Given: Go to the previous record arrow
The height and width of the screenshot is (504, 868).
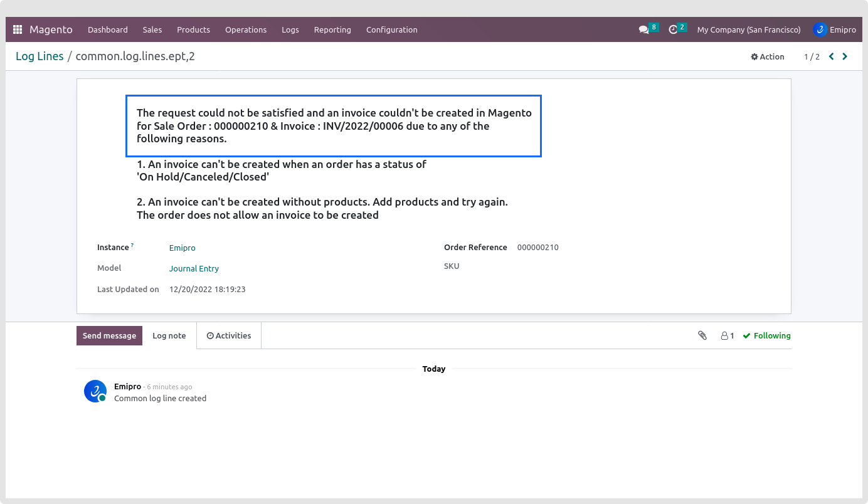Looking at the screenshot, I should click(x=831, y=56).
